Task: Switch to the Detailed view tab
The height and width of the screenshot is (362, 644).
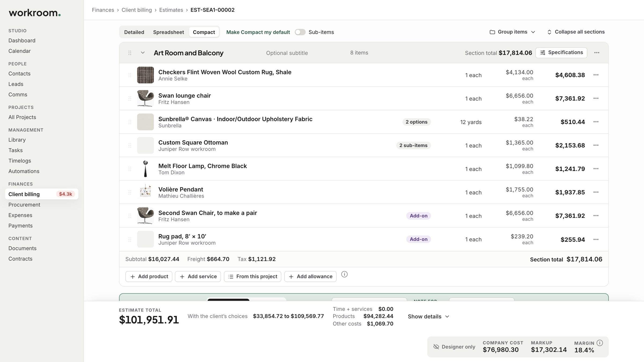Action: (x=134, y=32)
